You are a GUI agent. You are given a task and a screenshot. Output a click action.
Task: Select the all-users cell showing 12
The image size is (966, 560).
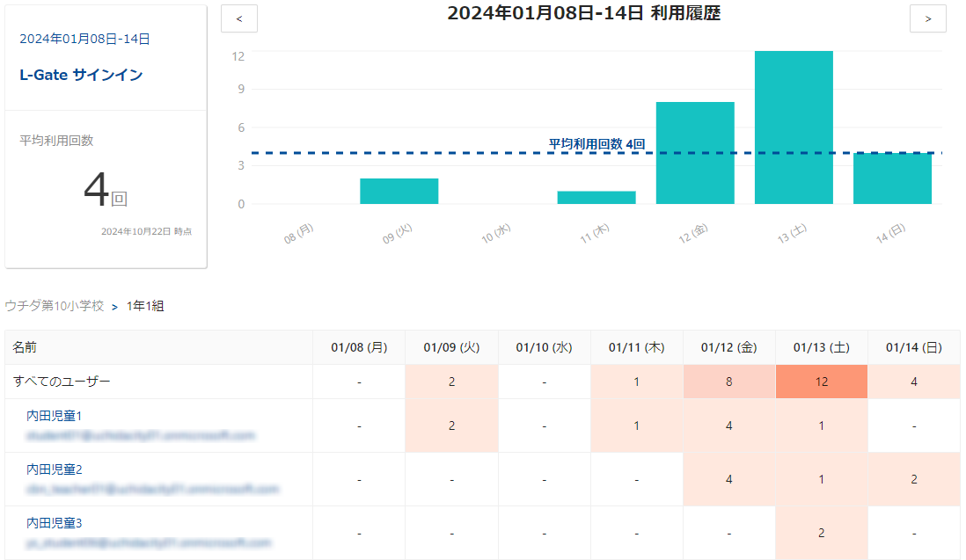[x=821, y=382]
